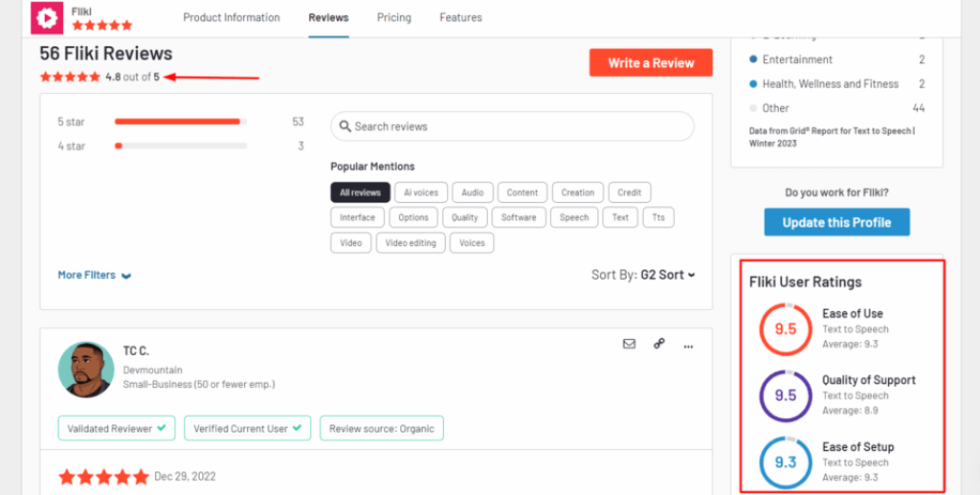Filter reviews by Ai voices
The height and width of the screenshot is (495, 980).
pyautogui.click(x=421, y=192)
